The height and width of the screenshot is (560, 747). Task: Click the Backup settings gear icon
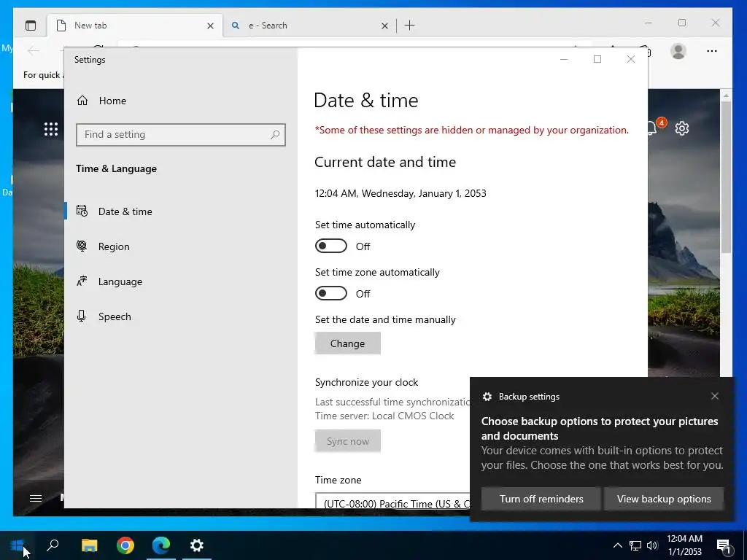[x=487, y=397]
